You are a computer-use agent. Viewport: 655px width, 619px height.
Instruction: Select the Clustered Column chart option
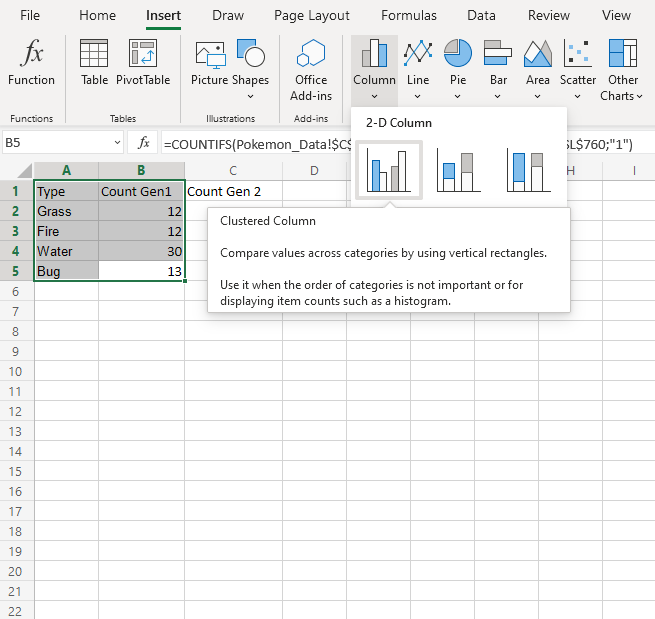(x=389, y=171)
